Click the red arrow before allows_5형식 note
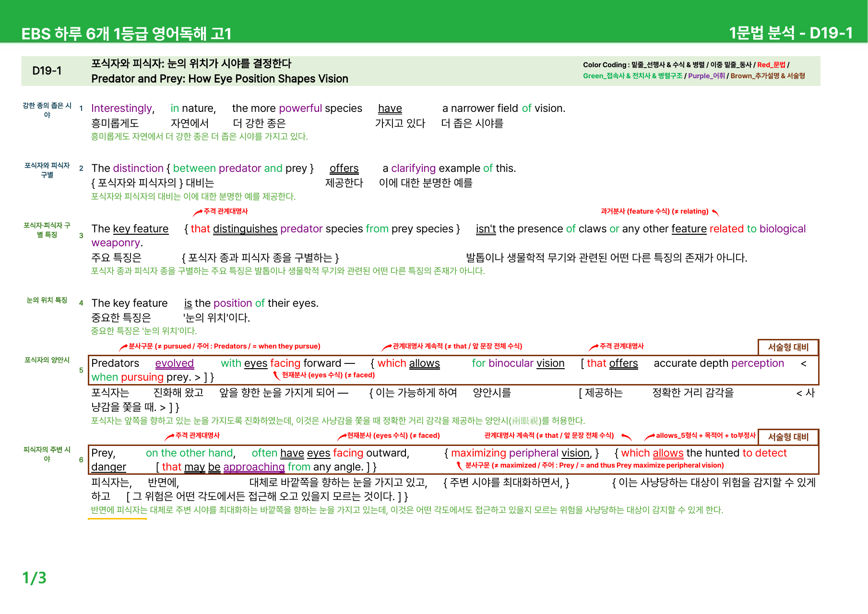Viewport: 868px width, 614px height. (650, 436)
